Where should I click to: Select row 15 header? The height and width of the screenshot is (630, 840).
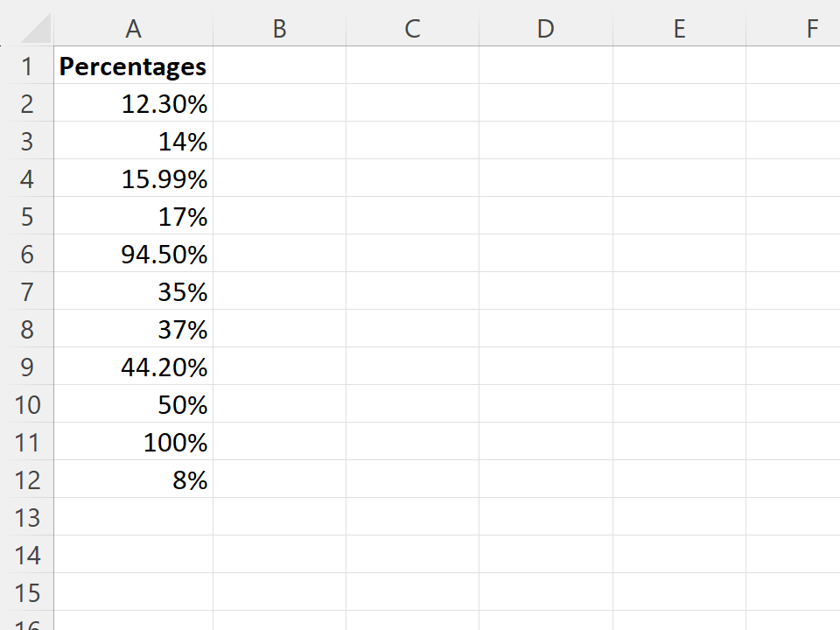(27, 592)
